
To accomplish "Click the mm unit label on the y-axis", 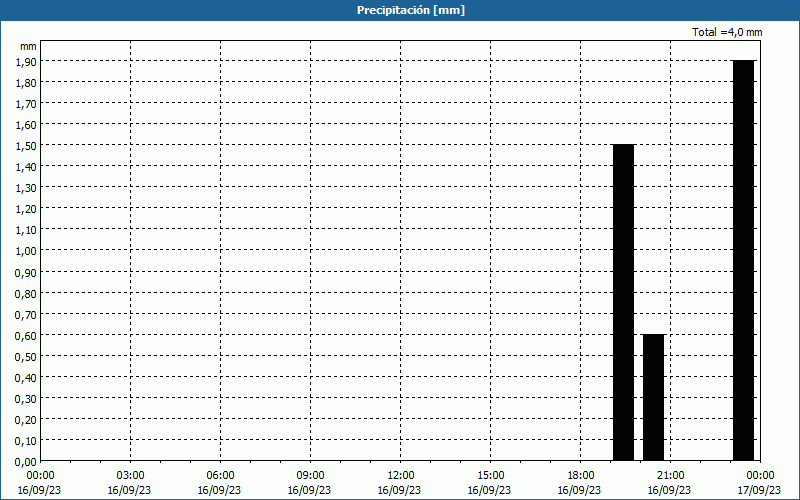I will coord(29,46).
